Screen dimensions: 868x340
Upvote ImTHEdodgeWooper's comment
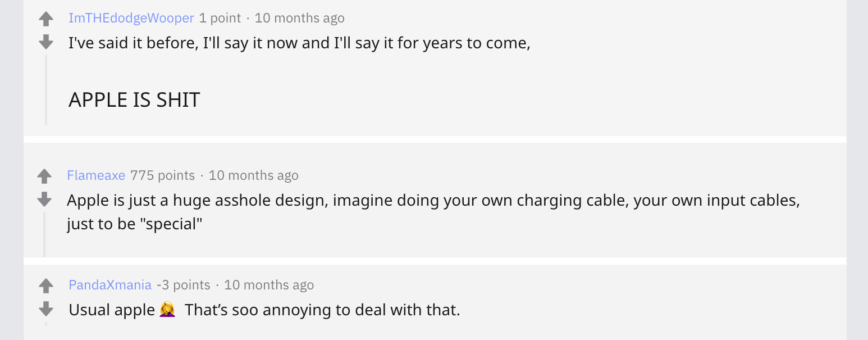(46, 20)
